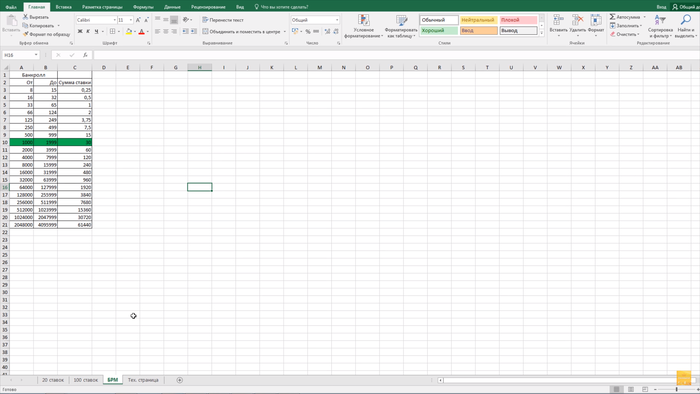Toggle align top
700x394 pixels.
(158, 20)
